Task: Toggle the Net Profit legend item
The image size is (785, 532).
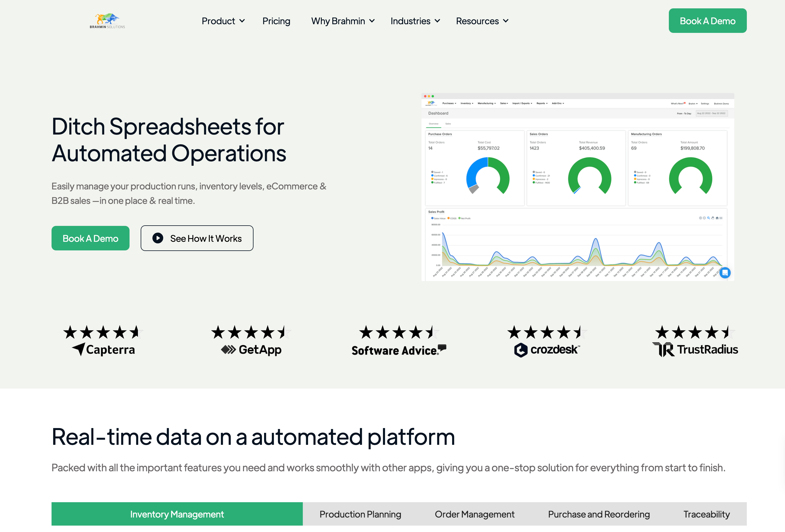Action: point(464,218)
